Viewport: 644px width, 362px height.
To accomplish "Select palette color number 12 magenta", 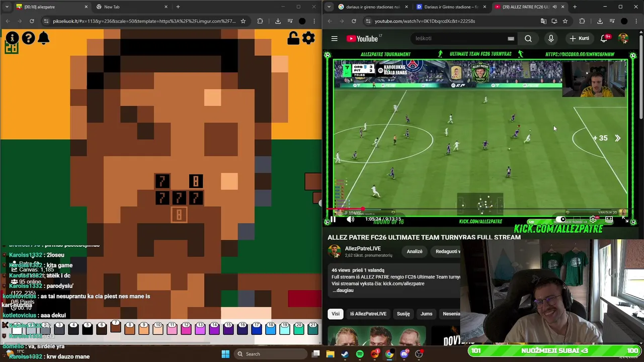I will (x=186, y=329).
